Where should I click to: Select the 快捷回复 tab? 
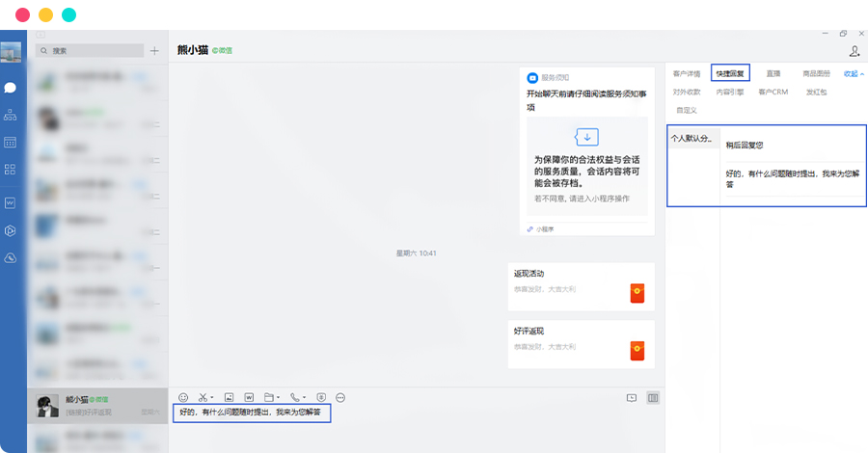[730, 73]
